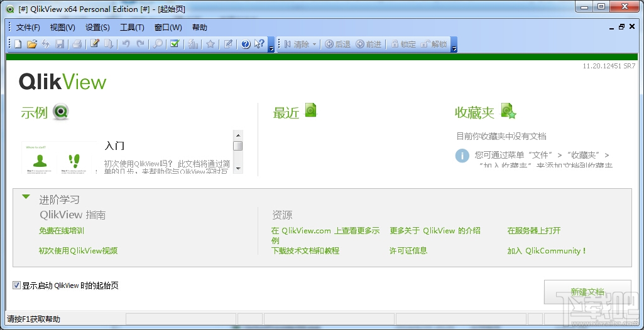Open the 加入 QlikCommunity！ link
Image resolution: width=644 pixels, height=330 pixels.
click(547, 250)
